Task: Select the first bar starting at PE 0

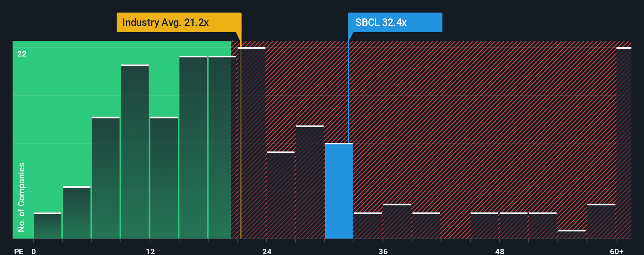Action: [x=48, y=226]
